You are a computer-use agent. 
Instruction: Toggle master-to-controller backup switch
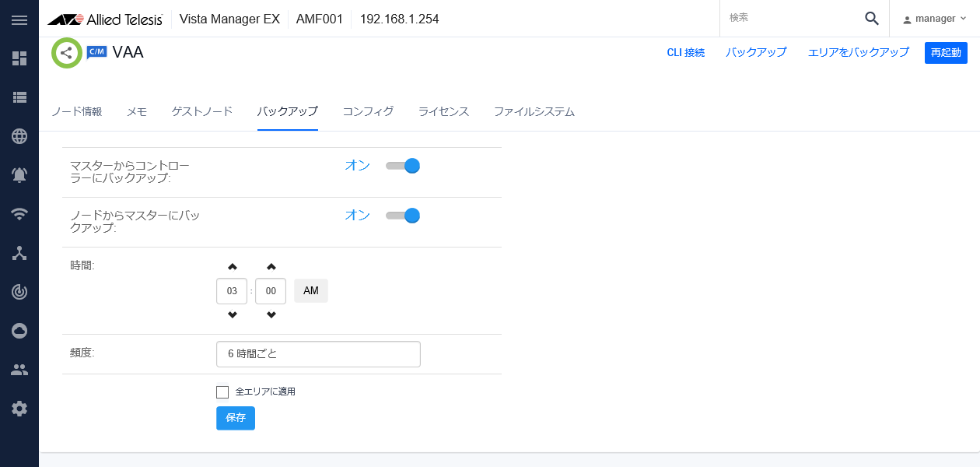point(403,166)
